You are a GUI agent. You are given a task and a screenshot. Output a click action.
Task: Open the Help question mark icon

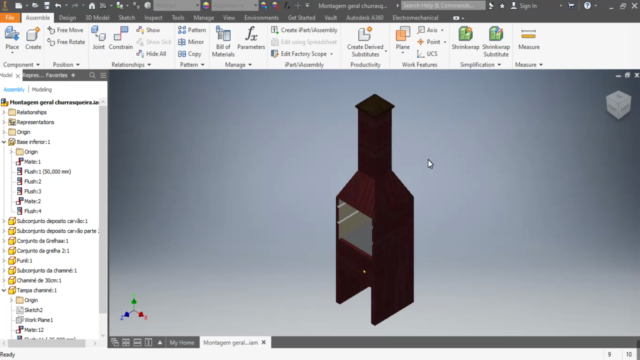(587, 6)
